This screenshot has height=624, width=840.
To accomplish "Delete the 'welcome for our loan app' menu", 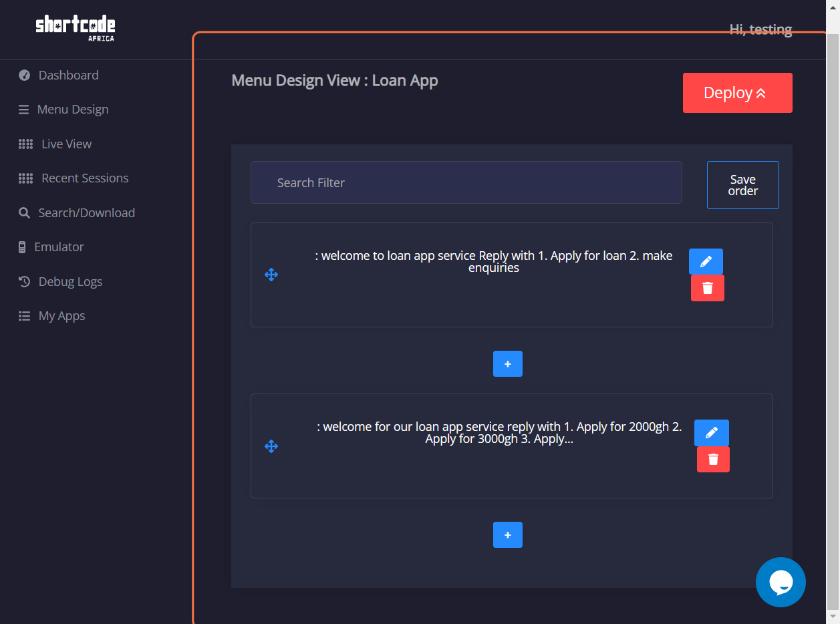I will 713,459.
